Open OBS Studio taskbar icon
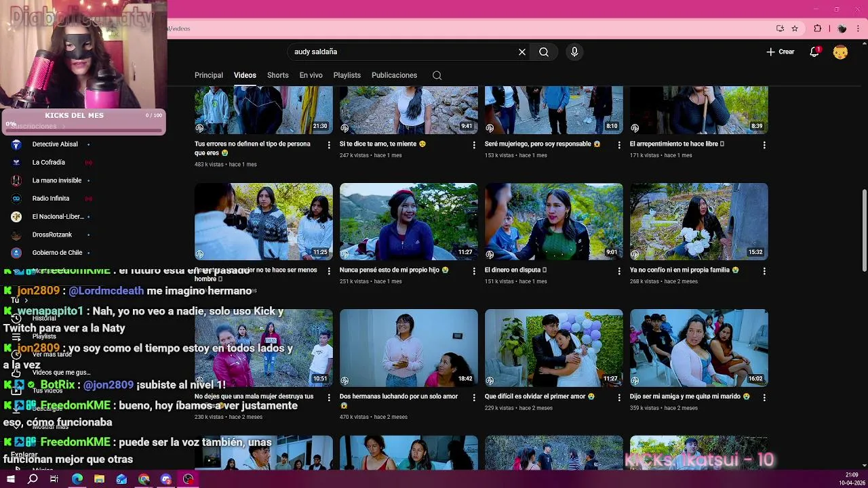 [x=189, y=479]
